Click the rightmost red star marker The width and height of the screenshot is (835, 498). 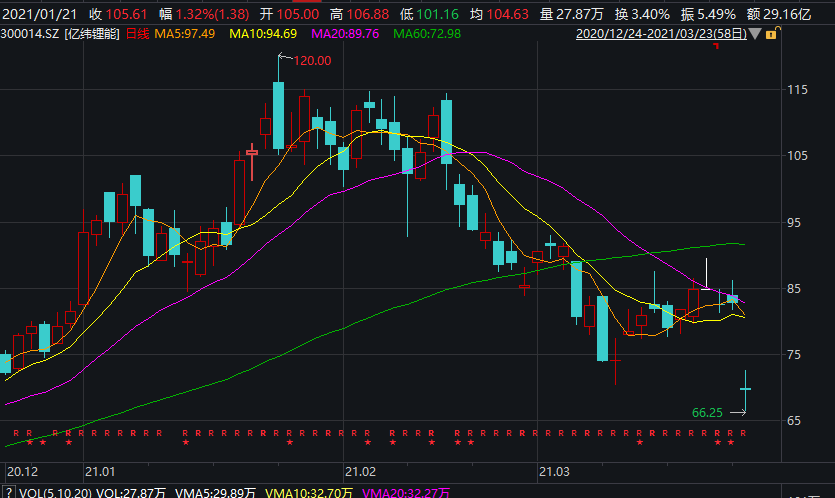[x=730, y=442]
